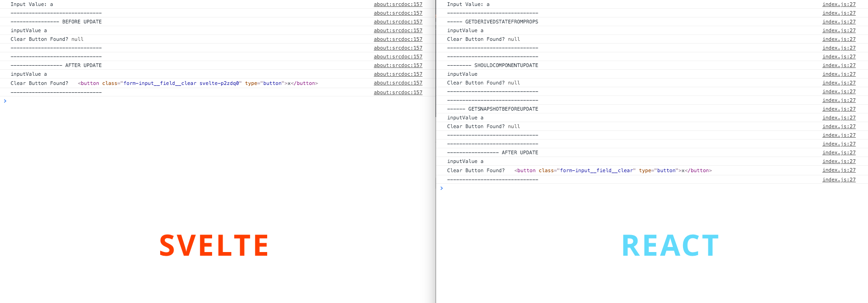Open source link beside Svelte "Clear Button Found? null"
The height and width of the screenshot is (303, 868).
pos(398,39)
